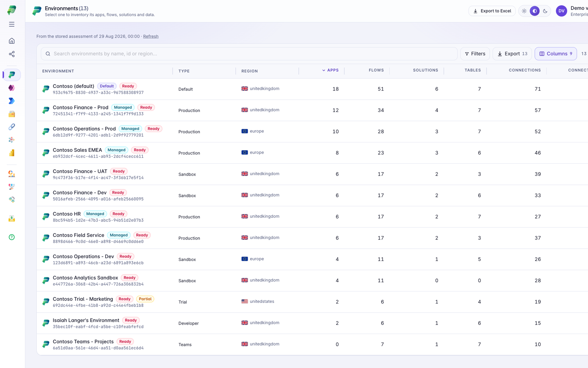Open the help question mark sidebar icon
This screenshot has width=588, height=368.
coord(12,237)
